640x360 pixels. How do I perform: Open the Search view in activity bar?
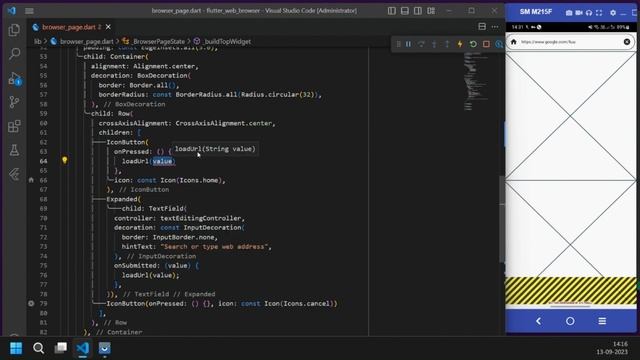point(14,53)
